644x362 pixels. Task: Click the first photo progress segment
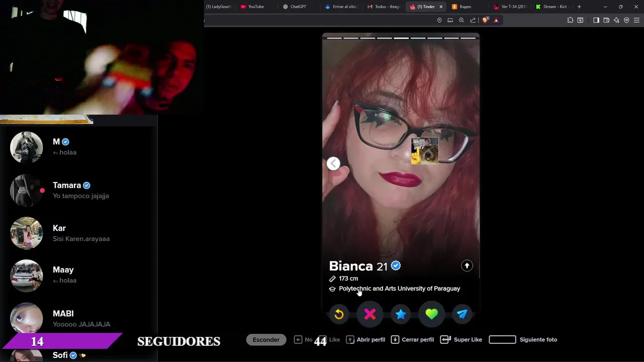point(335,38)
